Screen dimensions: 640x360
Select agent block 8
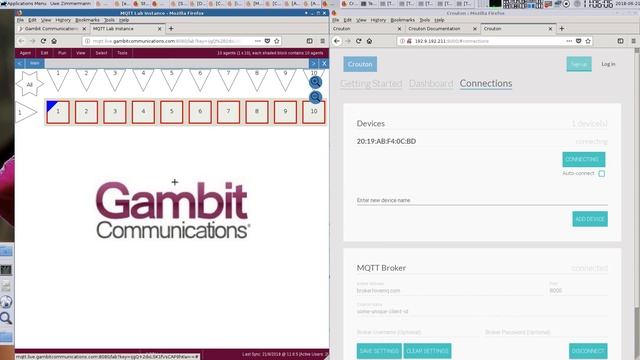pos(257,112)
